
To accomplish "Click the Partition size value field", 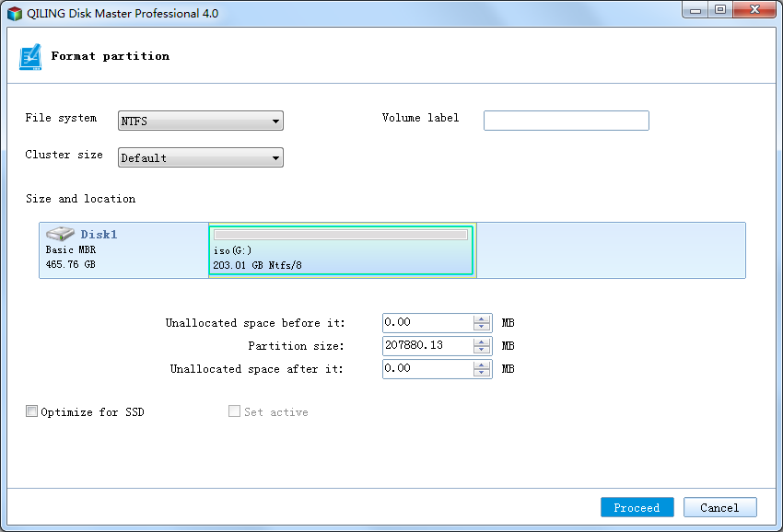I will click(427, 346).
